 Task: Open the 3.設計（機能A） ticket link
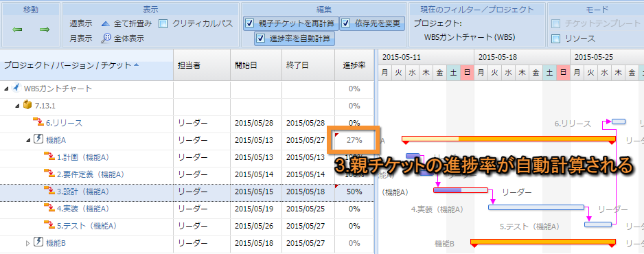click(x=83, y=192)
